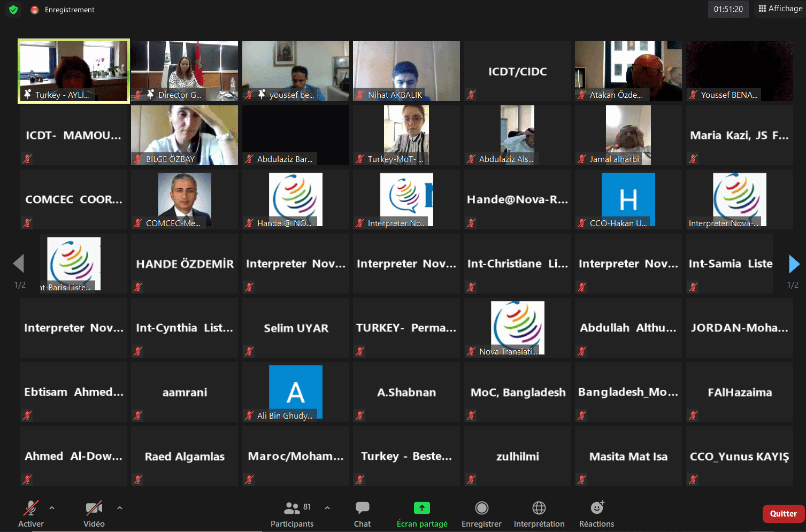Start recording with the Enregistrer icon
This screenshot has height=532, width=806.
pyautogui.click(x=481, y=508)
